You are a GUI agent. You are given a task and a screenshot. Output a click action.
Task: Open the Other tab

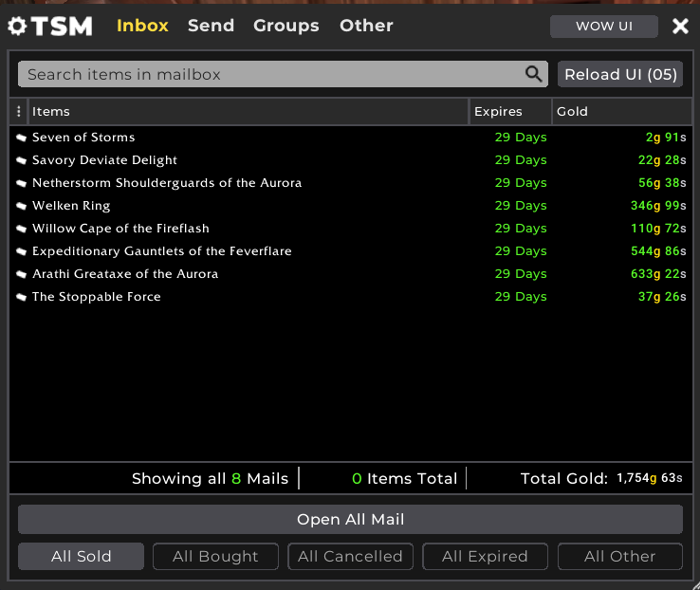[366, 26]
